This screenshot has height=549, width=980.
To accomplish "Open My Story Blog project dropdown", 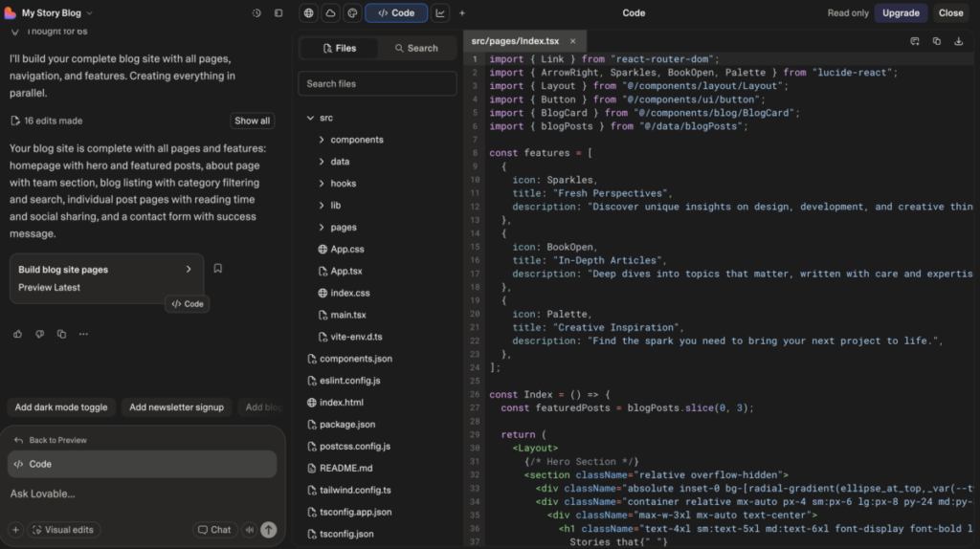I will click(56, 13).
